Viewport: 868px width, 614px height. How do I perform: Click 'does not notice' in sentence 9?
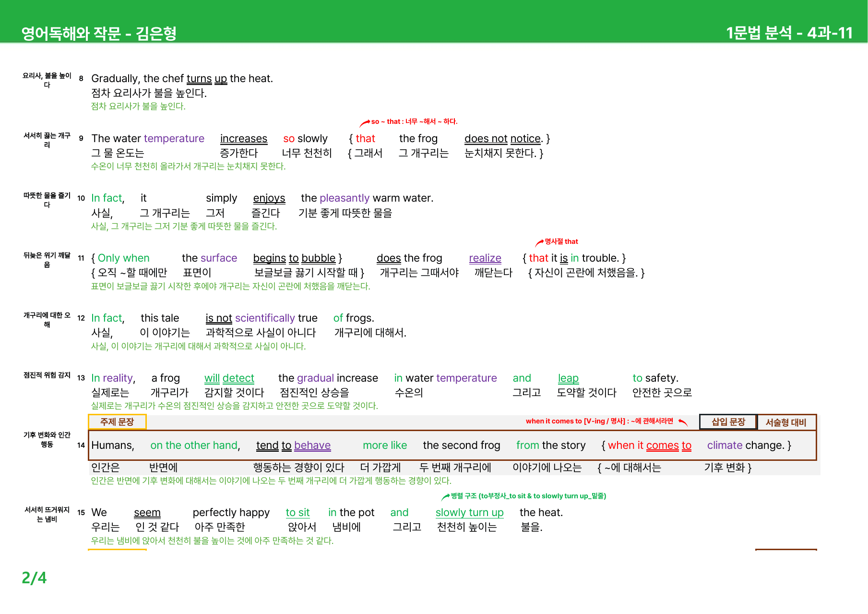tap(503, 138)
